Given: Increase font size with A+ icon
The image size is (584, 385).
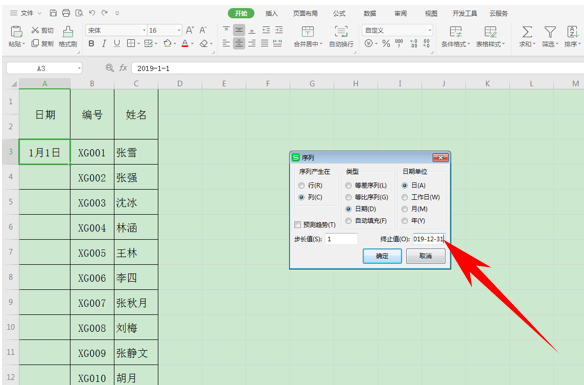Looking at the screenshot, I should [x=190, y=30].
